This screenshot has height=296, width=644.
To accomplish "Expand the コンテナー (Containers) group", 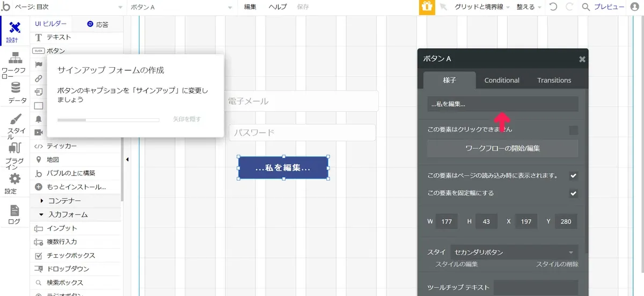I will 76,201.
